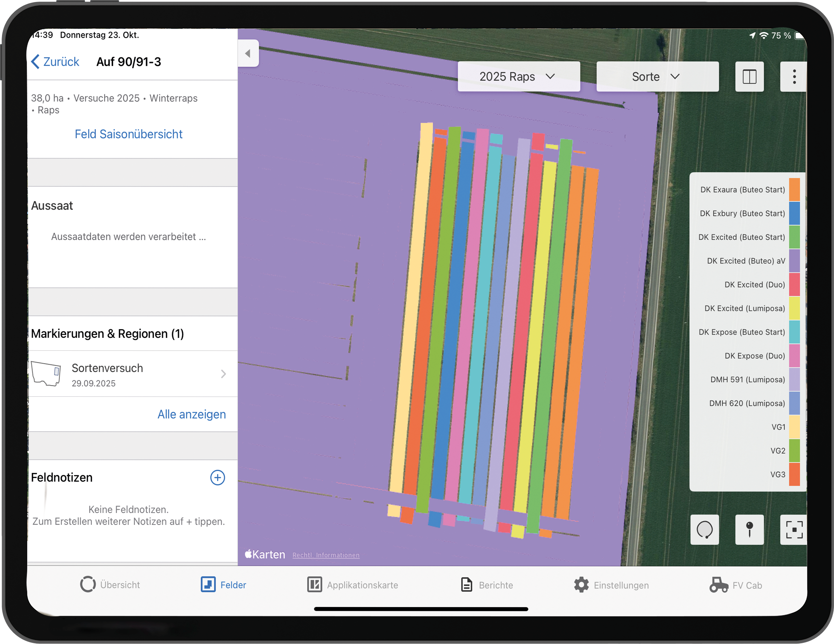Activate the lasso selection tool

coord(704,529)
